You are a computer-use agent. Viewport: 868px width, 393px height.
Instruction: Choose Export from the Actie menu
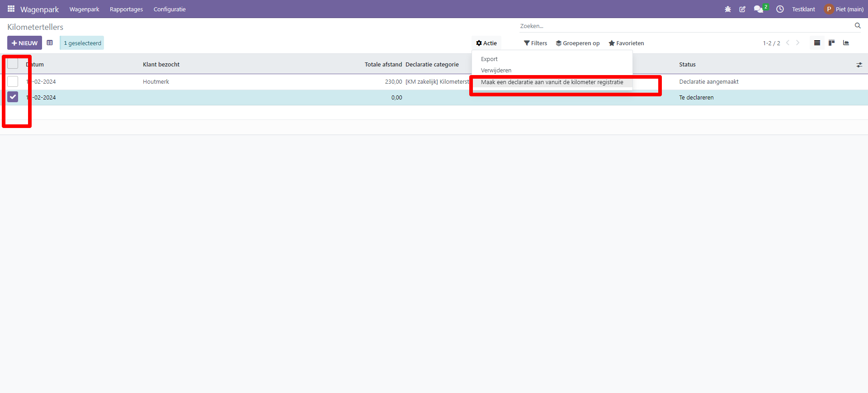[x=489, y=59]
